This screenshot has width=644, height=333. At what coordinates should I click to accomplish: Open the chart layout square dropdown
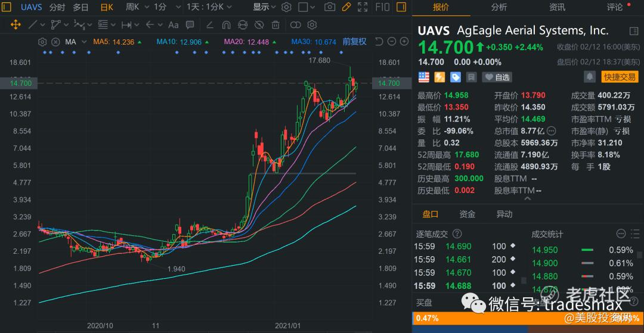pos(307,7)
